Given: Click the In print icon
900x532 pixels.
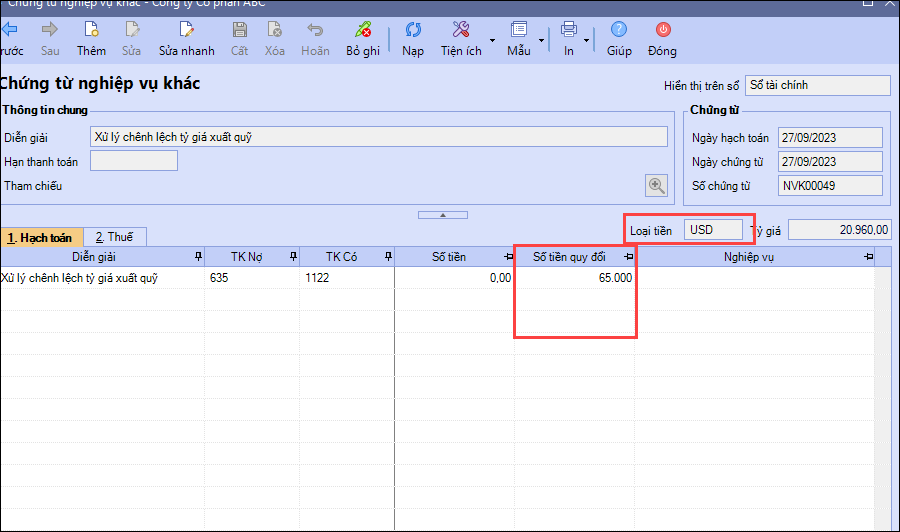Looking at the screenshot, I should (x=568, y=30).
